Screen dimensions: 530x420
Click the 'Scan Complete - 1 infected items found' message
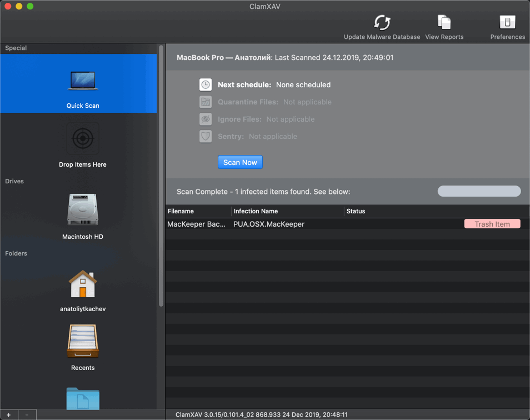(x=263, y=192)
